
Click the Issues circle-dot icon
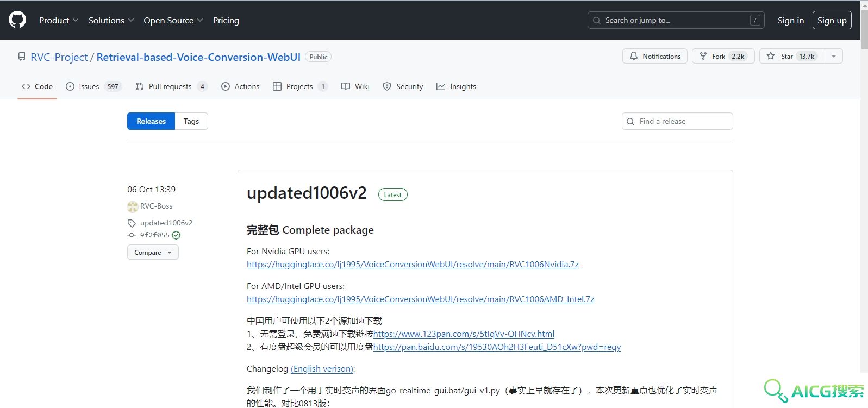click(x=70, y=86)
